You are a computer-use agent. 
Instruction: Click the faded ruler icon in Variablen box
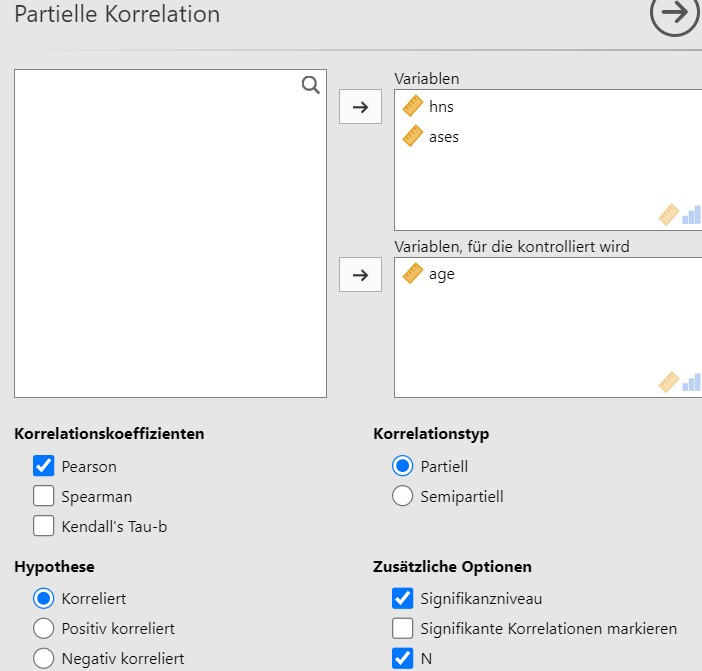click(669, 215)
